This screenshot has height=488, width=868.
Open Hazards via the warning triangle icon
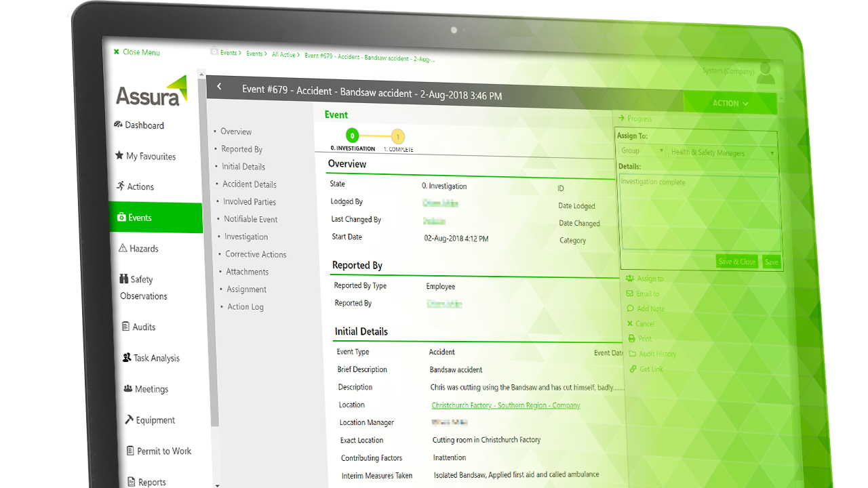[123, 248]
